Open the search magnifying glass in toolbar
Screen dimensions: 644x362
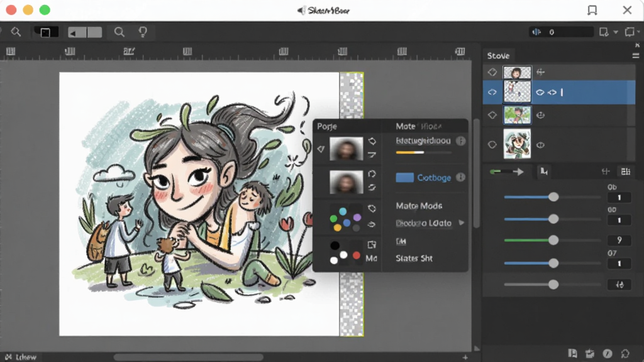tap(119, 32)
